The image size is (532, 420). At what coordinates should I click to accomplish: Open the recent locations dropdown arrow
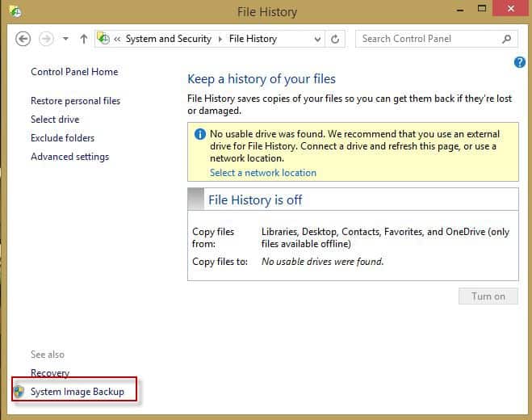pyautogui.click(x=66, y=39)
